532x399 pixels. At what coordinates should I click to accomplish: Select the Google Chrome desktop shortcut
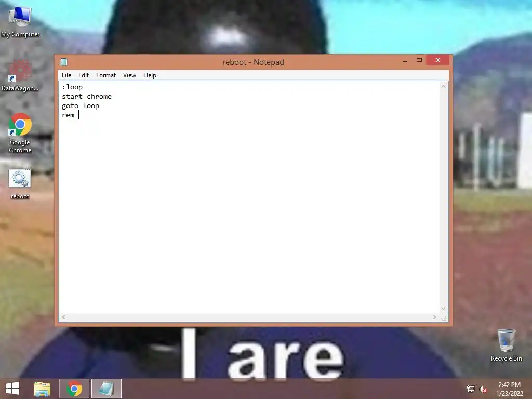point(20,133)
